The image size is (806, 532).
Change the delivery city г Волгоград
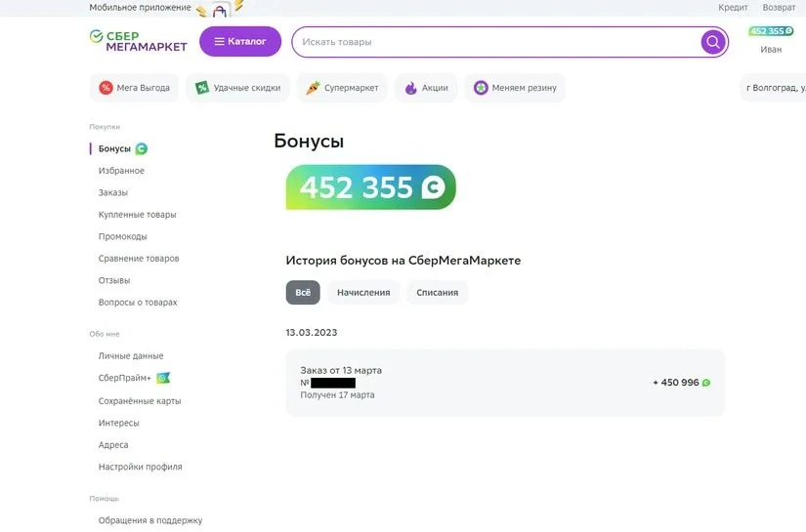coord(775,88)
